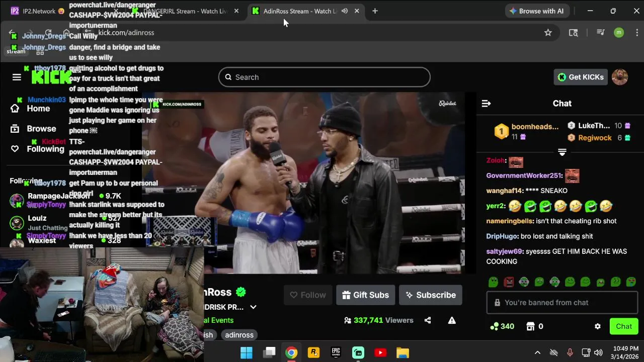The width and height of the screenshot is (644, 362).
Task: Select the first green blob emote
Action: click(494, 282)
